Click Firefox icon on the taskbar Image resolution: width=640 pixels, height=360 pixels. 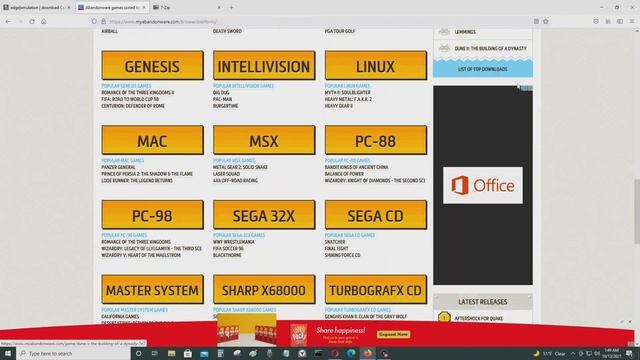367,353
